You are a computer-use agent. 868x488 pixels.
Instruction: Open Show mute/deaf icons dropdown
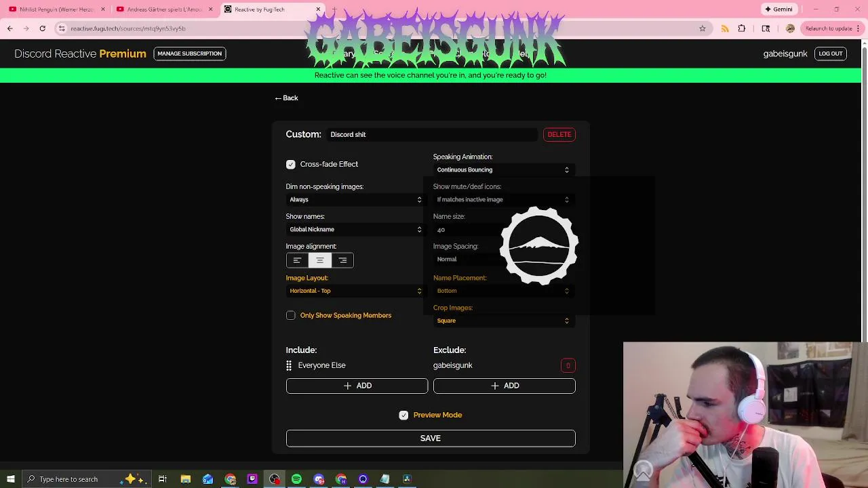pyautogui.click(x=504, y=200)
